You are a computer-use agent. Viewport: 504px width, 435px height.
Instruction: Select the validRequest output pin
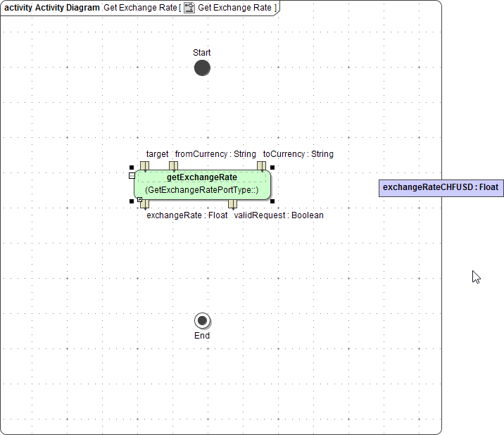click(x=232, y=204)
